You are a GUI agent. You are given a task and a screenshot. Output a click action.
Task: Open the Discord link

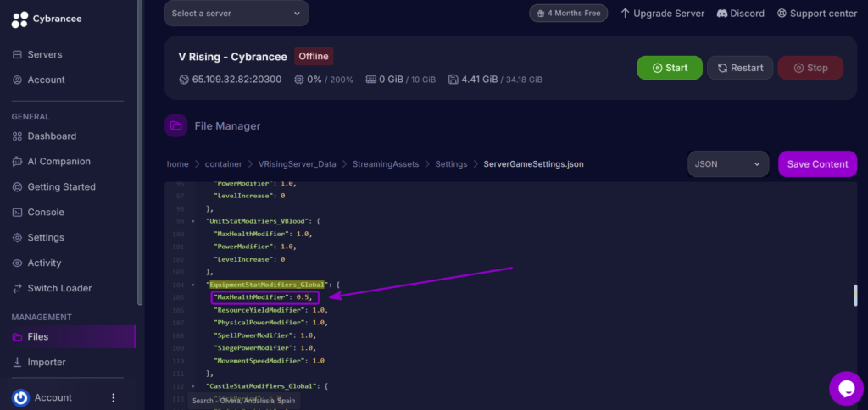(x=741, y=14)
